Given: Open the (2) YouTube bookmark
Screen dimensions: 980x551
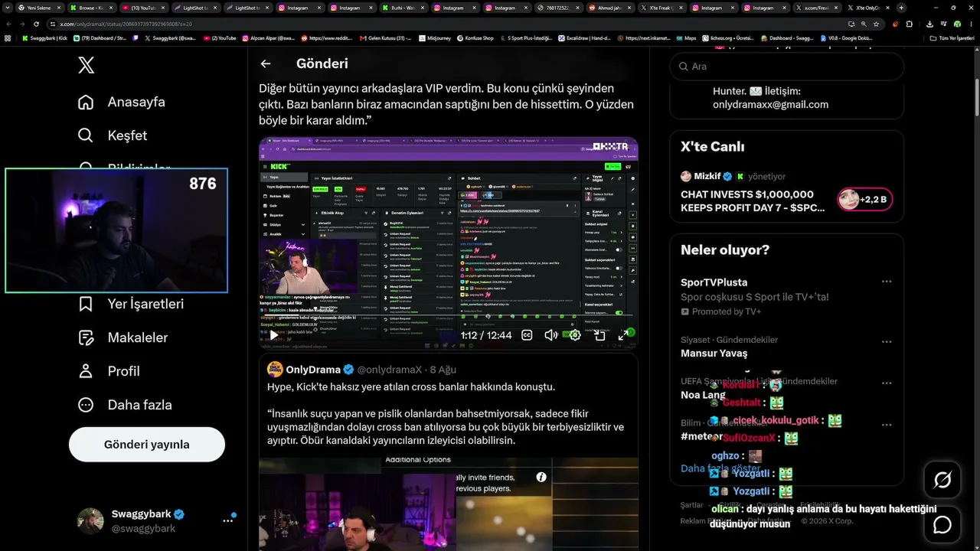Looking at the screenshot, I should click(x=220, y=37).
